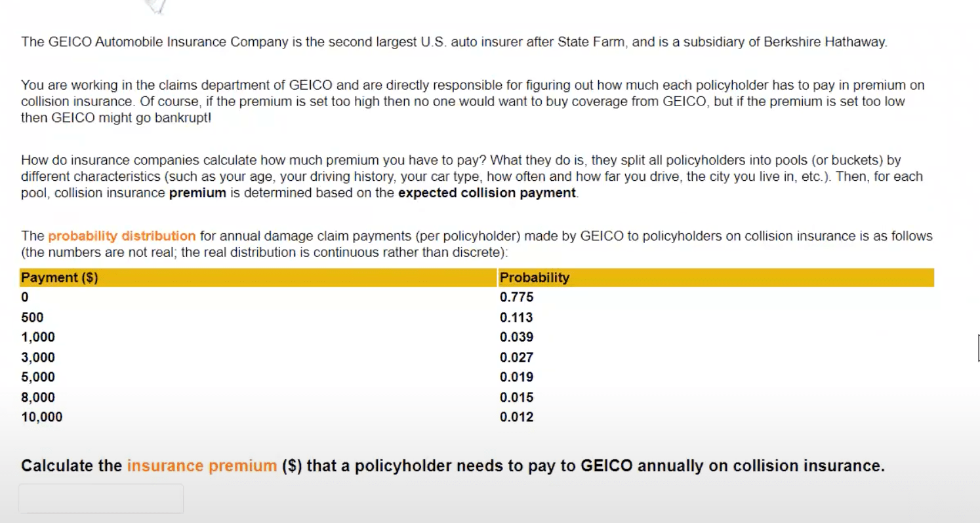The width and height of the screenshot is (980, 523).
Task: Click the 500 payment cell
Action: coord(32,318)
